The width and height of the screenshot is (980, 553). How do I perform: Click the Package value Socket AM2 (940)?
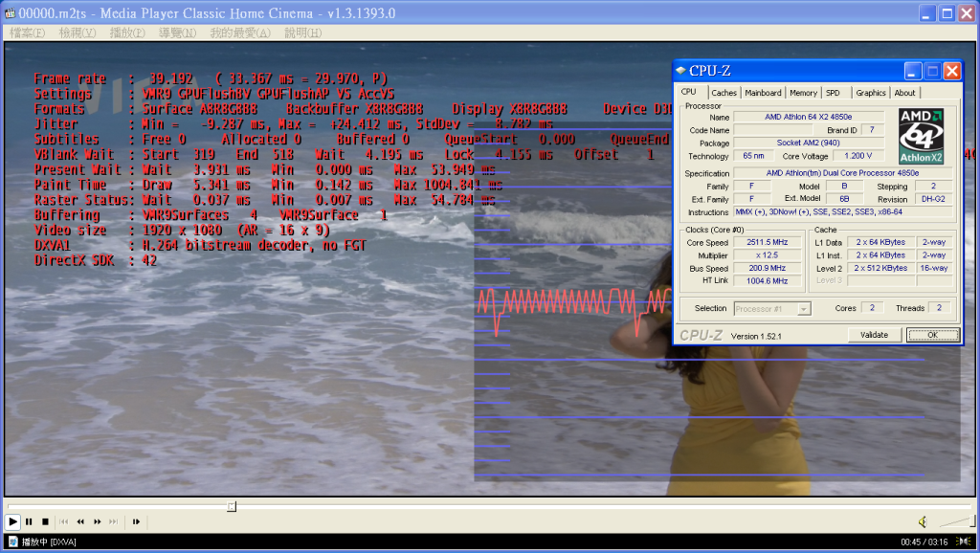808,143
